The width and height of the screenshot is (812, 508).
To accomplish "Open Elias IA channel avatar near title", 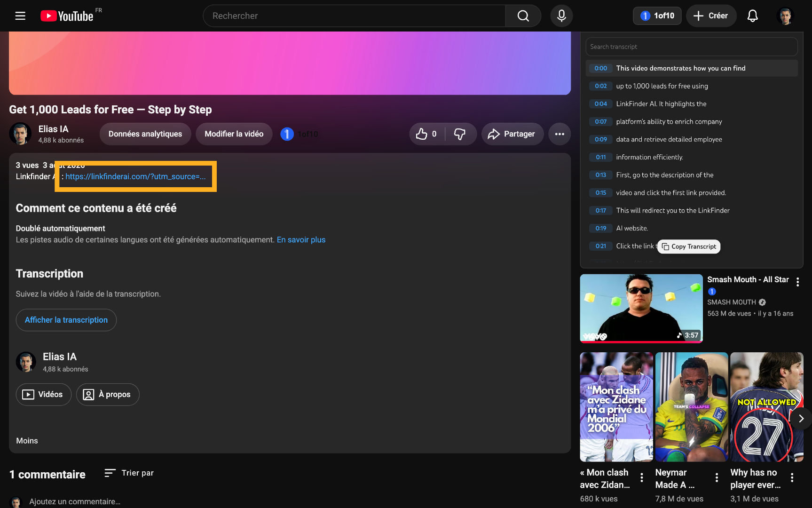I will 20,134.
